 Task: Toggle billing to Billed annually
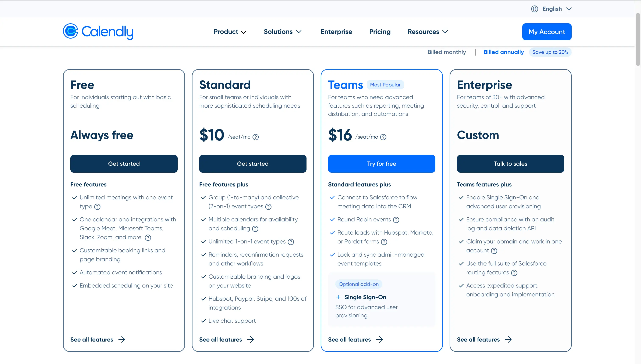click(x=504, y=52)
